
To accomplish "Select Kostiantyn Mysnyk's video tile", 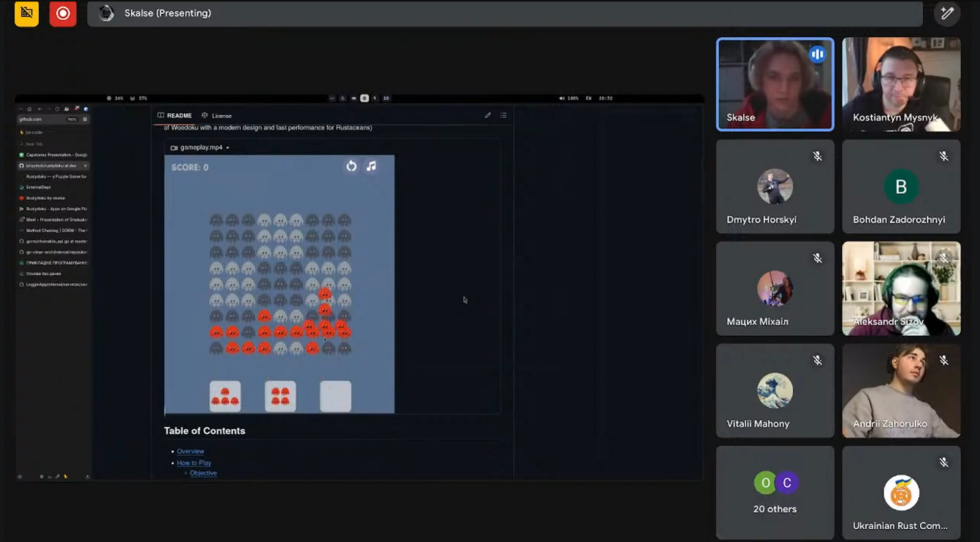I will tap(901, 84).
